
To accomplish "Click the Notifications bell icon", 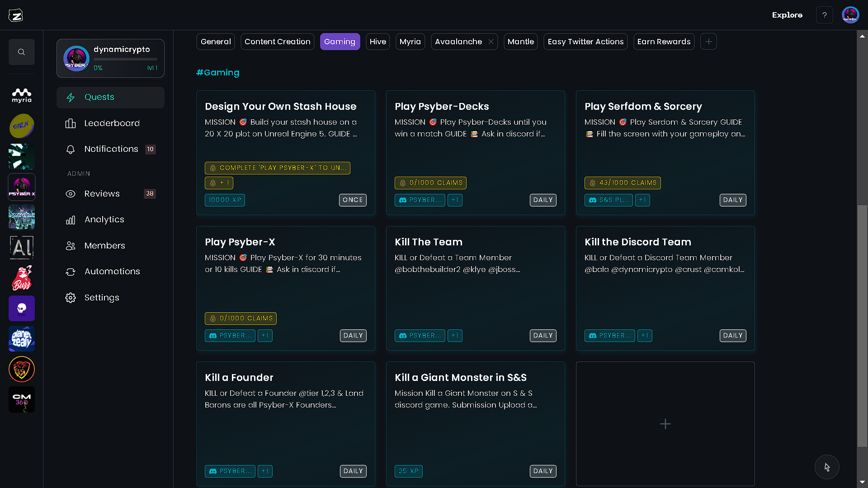I will pos(71,149).
